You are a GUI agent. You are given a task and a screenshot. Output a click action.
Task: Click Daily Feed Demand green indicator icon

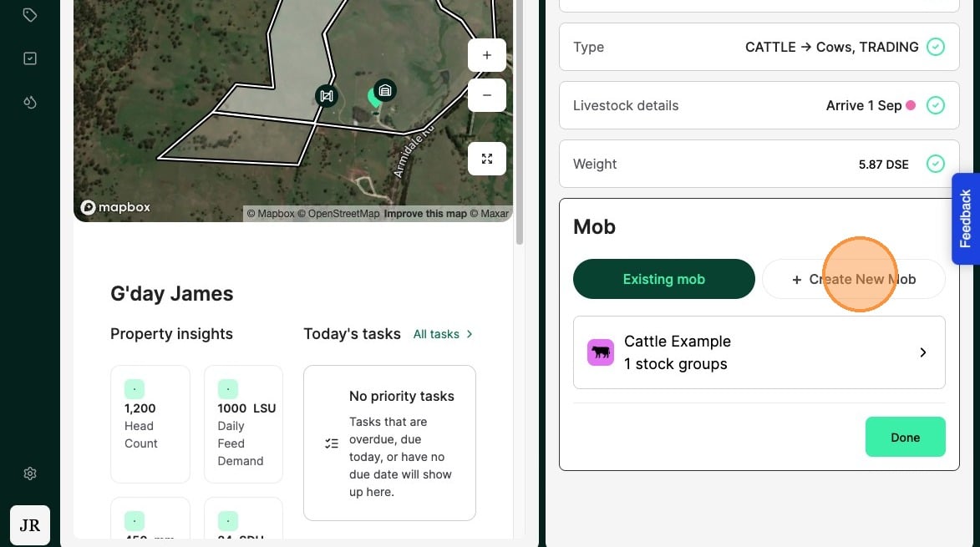click(227, 389)
